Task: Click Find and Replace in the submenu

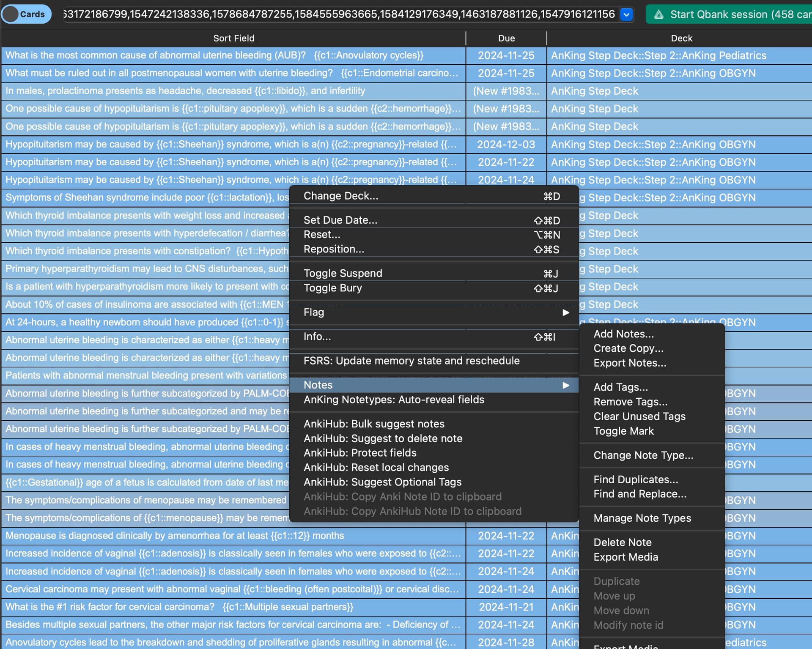Action: click(639, 494)
